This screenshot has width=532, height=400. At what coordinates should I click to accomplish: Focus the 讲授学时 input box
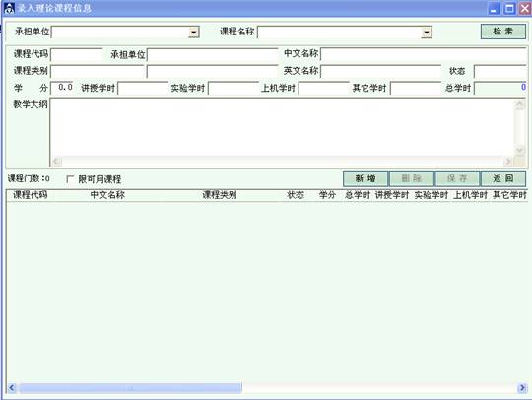click(143, 89)
